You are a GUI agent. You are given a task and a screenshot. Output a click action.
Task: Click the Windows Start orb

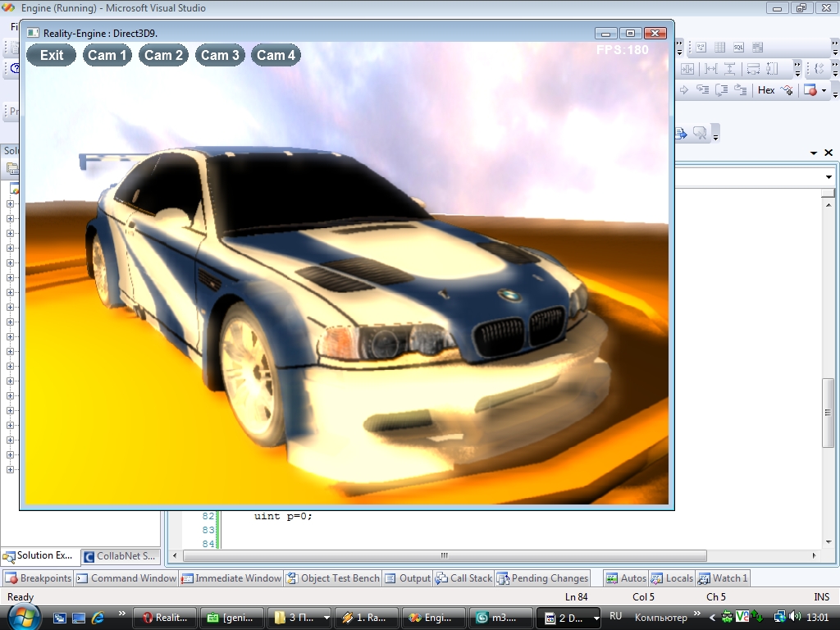(x=23, y=616)
